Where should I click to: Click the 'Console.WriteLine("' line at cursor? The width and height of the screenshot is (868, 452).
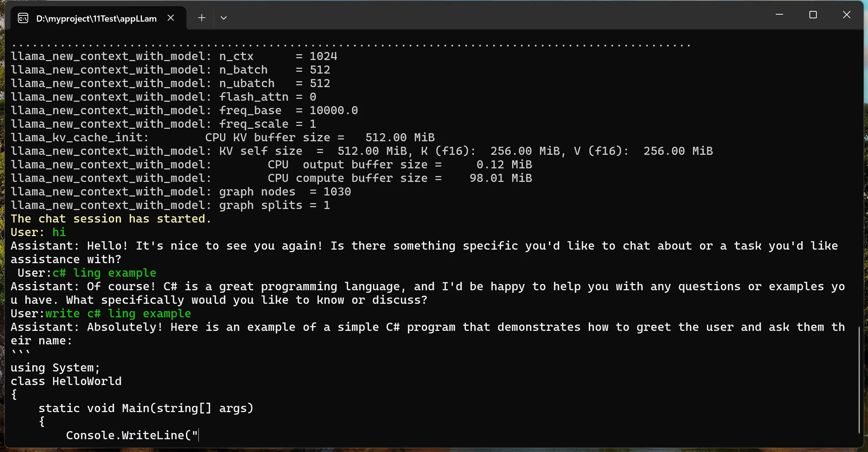pos(132,436)
